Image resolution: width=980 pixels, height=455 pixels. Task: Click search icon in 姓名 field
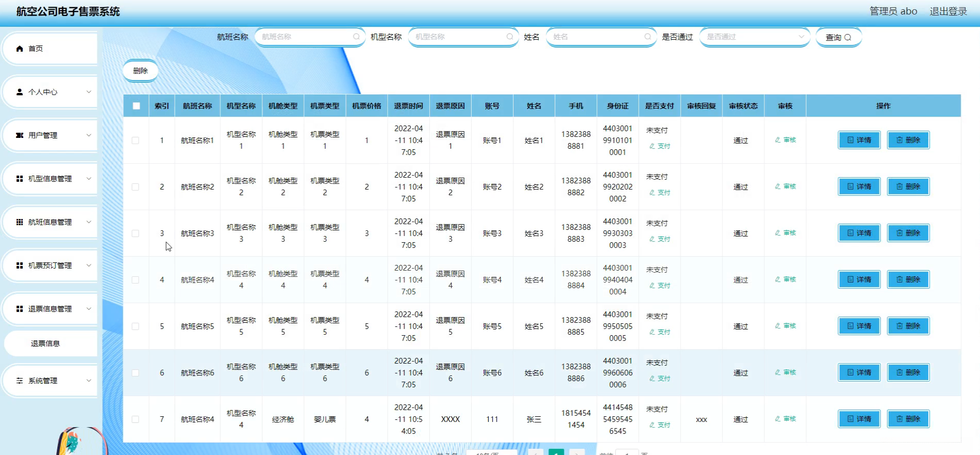tap(648, 37)
